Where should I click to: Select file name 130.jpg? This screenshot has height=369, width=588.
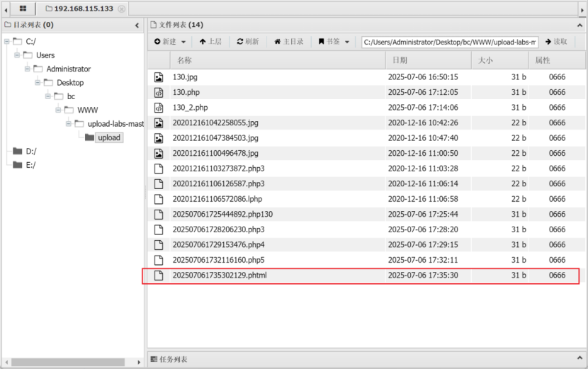click(185, 77)
